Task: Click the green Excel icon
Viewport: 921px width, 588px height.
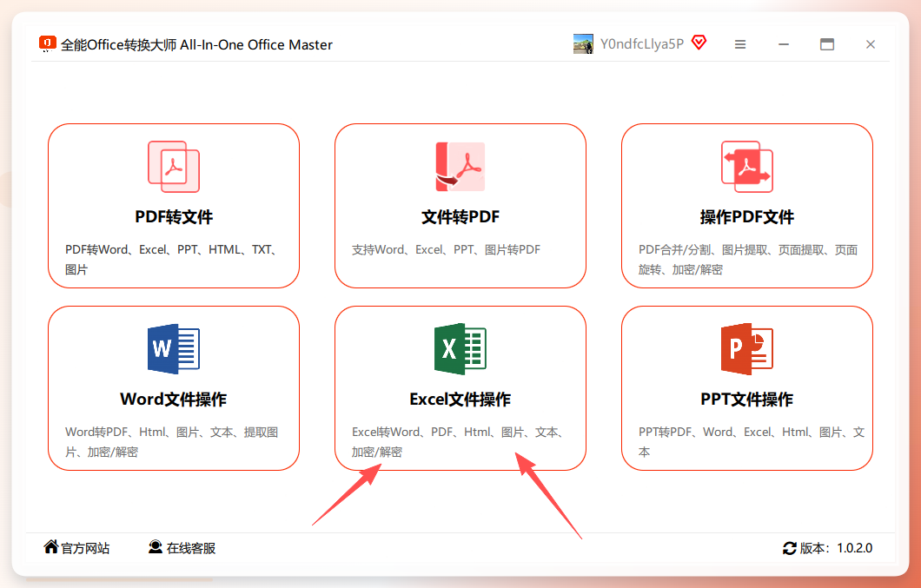Action: [460, 349]
